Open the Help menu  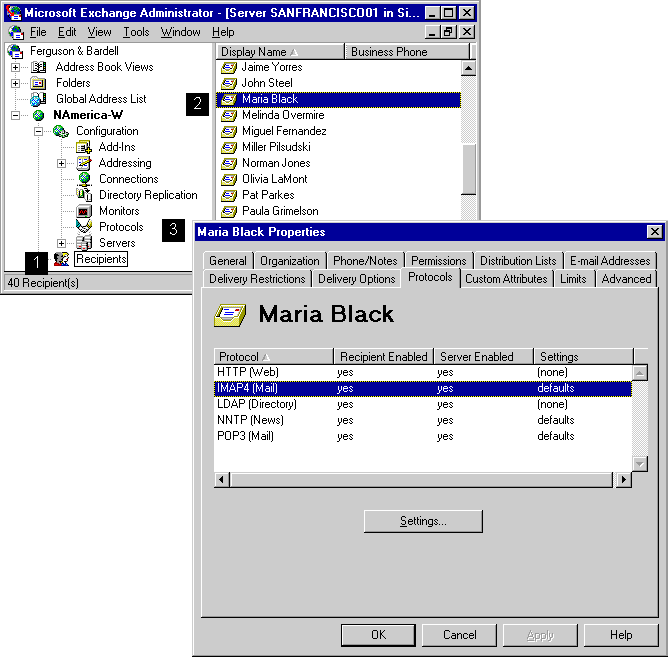coord(223,32)
